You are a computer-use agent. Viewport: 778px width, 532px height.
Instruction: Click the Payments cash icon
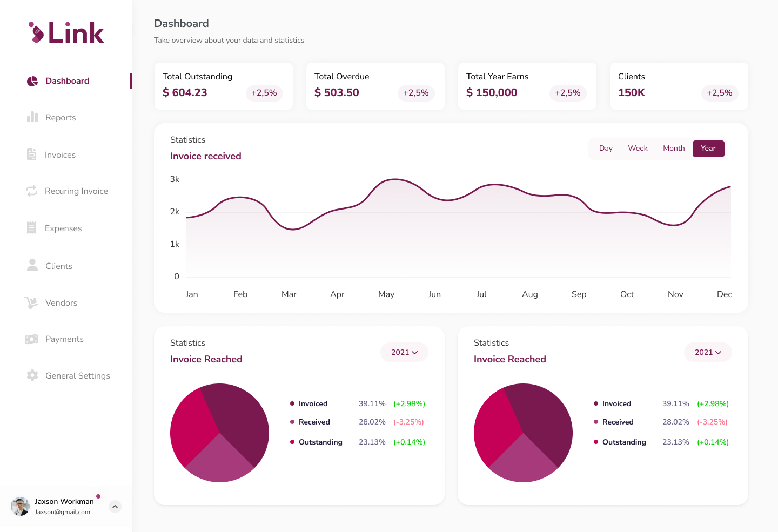pos(32,339)
